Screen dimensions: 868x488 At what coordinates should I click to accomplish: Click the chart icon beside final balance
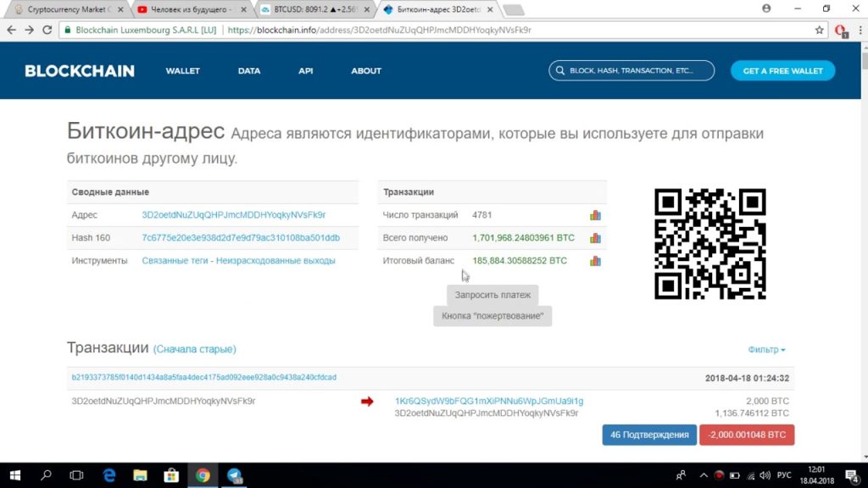[x=595, y=261]
